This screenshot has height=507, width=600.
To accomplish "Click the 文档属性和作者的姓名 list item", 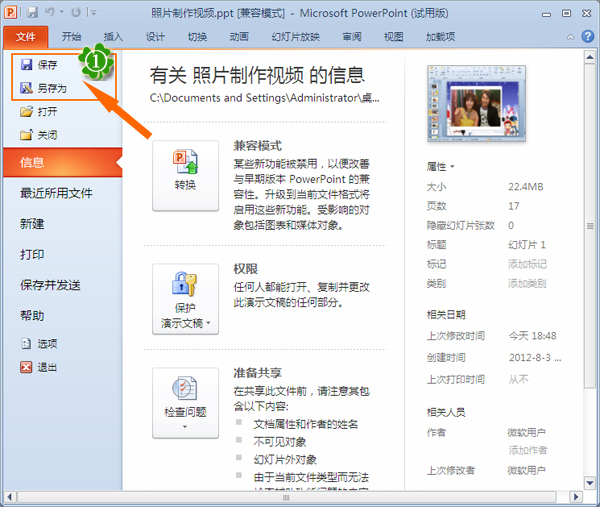I will [306, 424].
